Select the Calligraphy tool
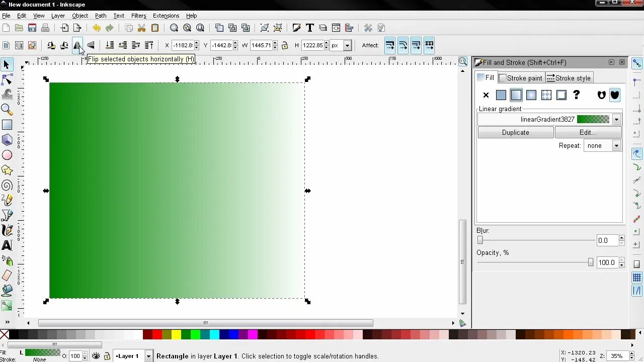Image resolution: width=644 pixels, height=362 pixels. click(x=7, y=230)
